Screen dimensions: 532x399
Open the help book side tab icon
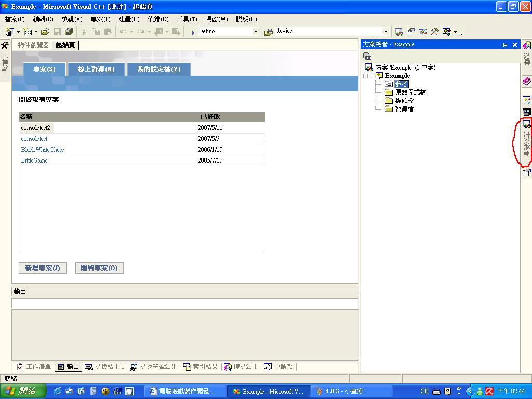(x=527, y=81)
